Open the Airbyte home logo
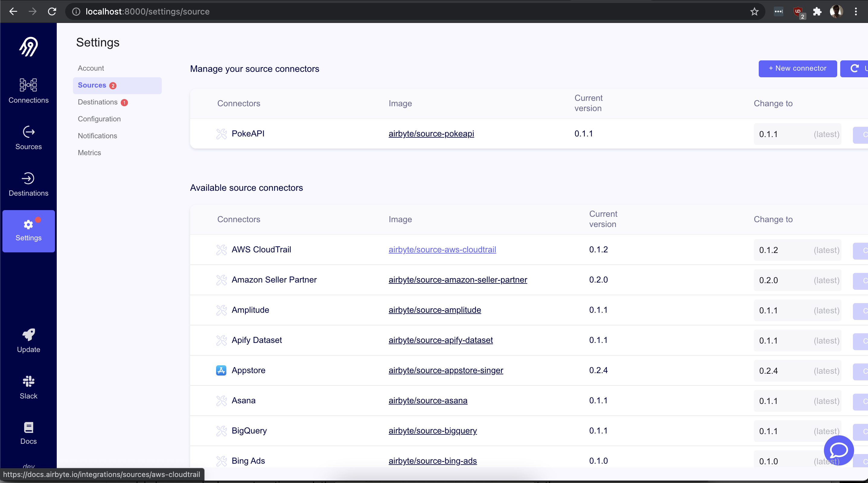The width and height of the screenshot is (868, 483). (x=28, y=47)
